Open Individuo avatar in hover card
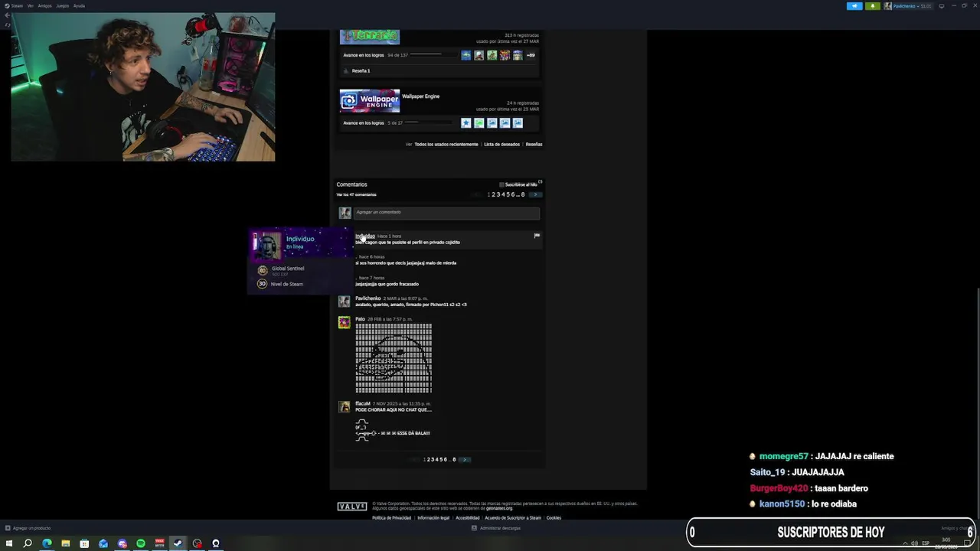Screen dimensions: 980x551 [267, 246]
